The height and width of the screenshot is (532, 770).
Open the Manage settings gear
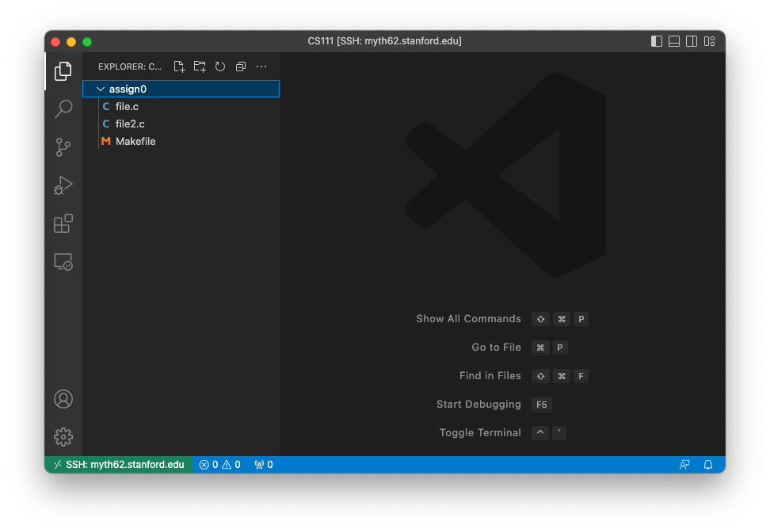pos(63,436)
